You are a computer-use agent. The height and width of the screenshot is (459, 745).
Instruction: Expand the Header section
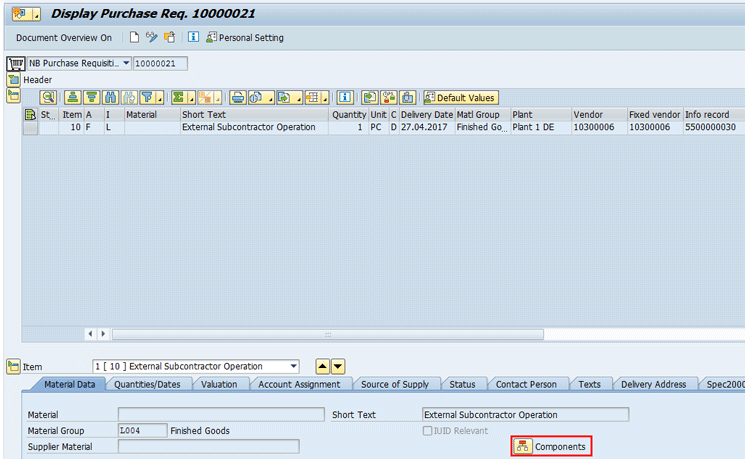[14, 79]
